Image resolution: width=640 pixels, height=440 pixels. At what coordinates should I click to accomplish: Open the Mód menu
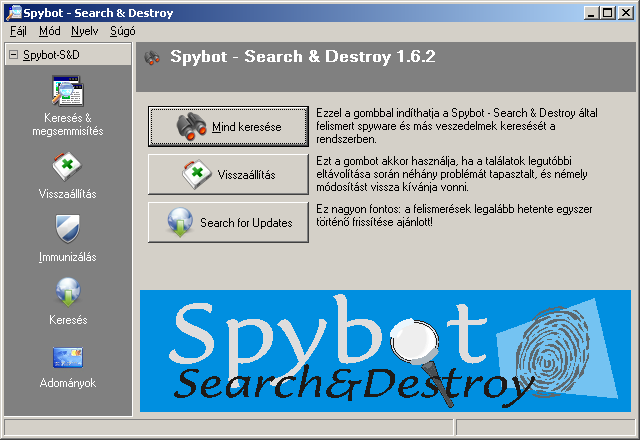[x=49, y=31]
